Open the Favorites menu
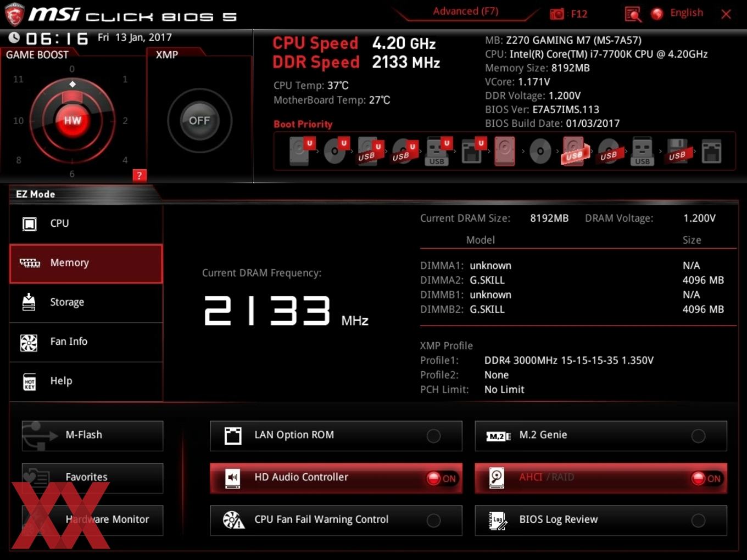Screen dimensions: 747x560 point(92,478)
